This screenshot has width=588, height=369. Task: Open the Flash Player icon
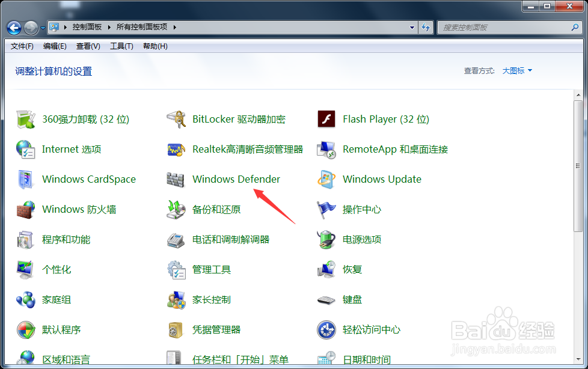tap(326, 119)
